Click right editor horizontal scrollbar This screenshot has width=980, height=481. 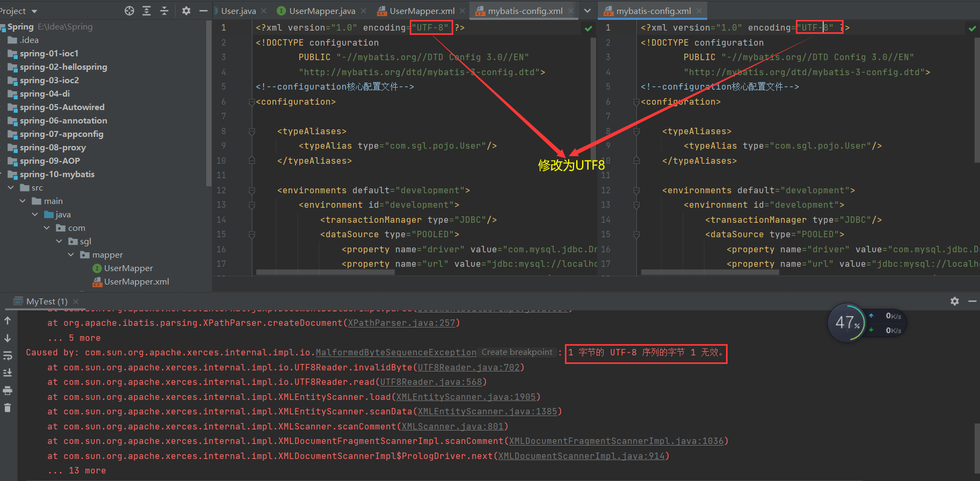710,272
